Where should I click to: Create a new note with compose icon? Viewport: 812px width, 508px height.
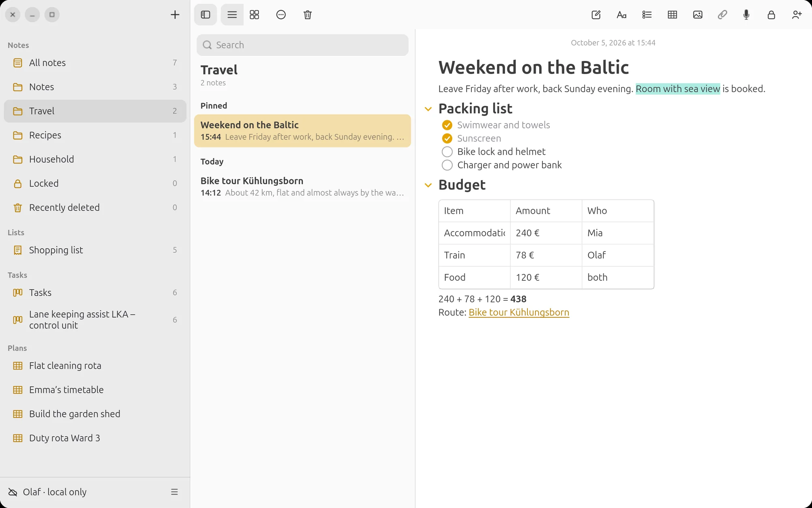(x=596, y=15)
